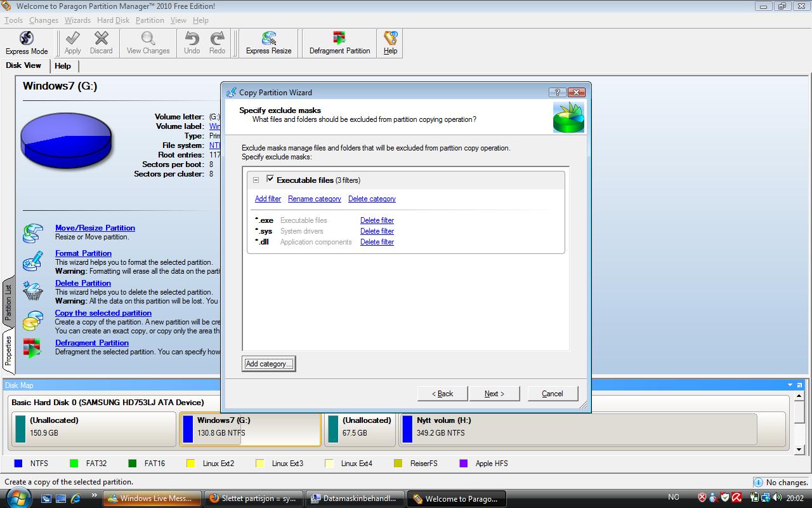The image size is (812, 508).
Task: Open the Wizards menu
Action: coord(77,20)
